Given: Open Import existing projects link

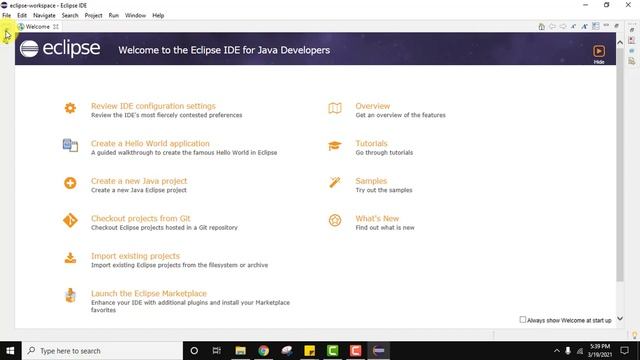Looking at the screenshot, I should tap(135, 256).
